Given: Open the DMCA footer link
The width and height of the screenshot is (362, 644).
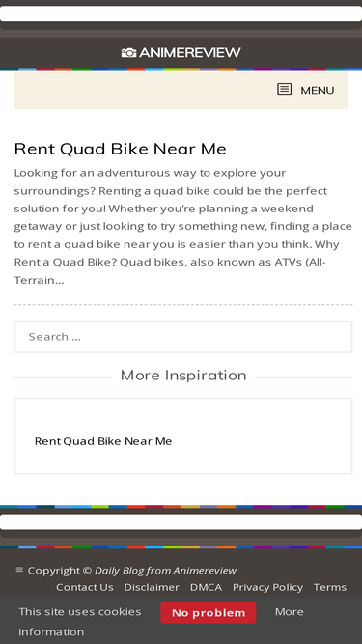Looking at the screenshot, I should (x=206, y=587).
